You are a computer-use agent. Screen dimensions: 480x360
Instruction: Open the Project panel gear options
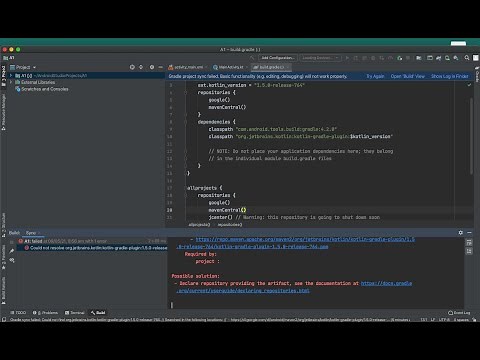coord(152,67)
